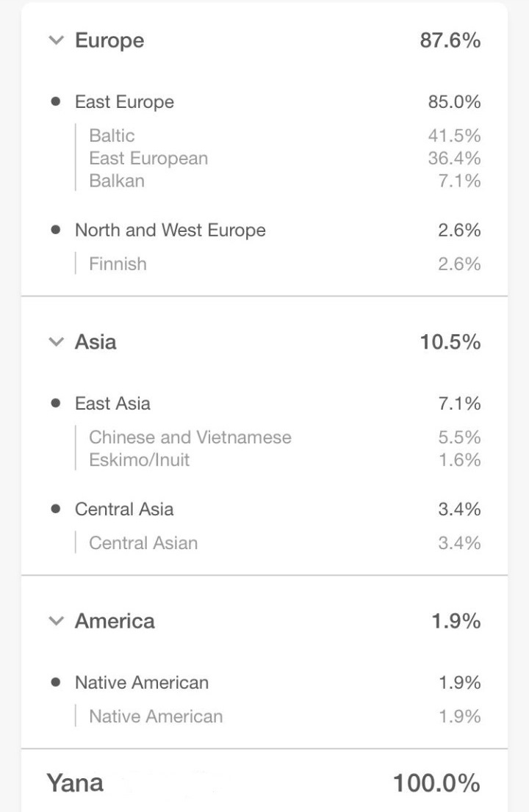Collapse the Asia section chevron
Screen dimensions: 529x812
pos(56,342)
